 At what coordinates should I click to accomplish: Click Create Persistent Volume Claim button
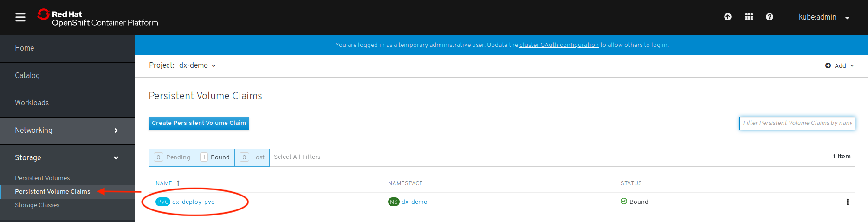(x=199, y=123)
